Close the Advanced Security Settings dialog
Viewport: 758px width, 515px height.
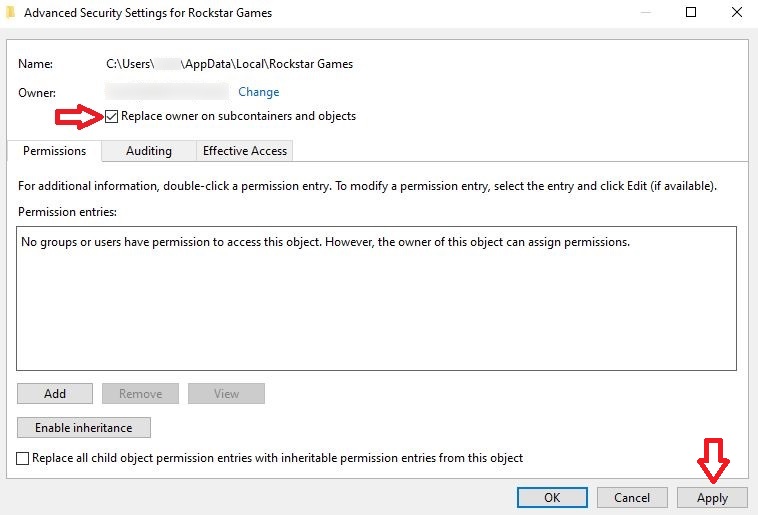[x=737, y=13]
